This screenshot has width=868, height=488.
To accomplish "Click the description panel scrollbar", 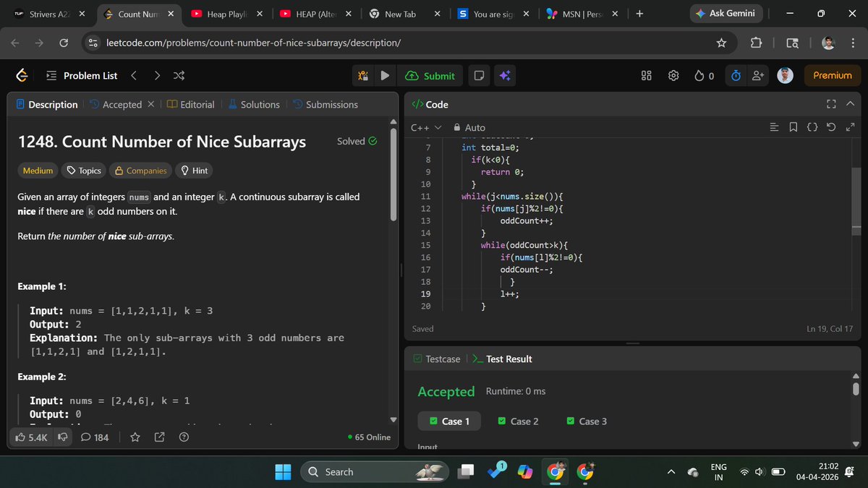I will [393, 174].
